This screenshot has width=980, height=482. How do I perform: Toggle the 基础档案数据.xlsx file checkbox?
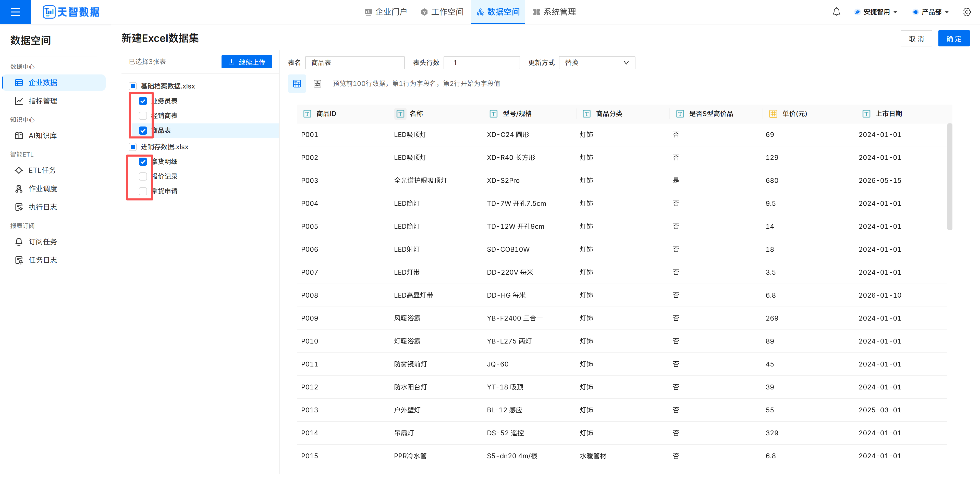[132, 86]
